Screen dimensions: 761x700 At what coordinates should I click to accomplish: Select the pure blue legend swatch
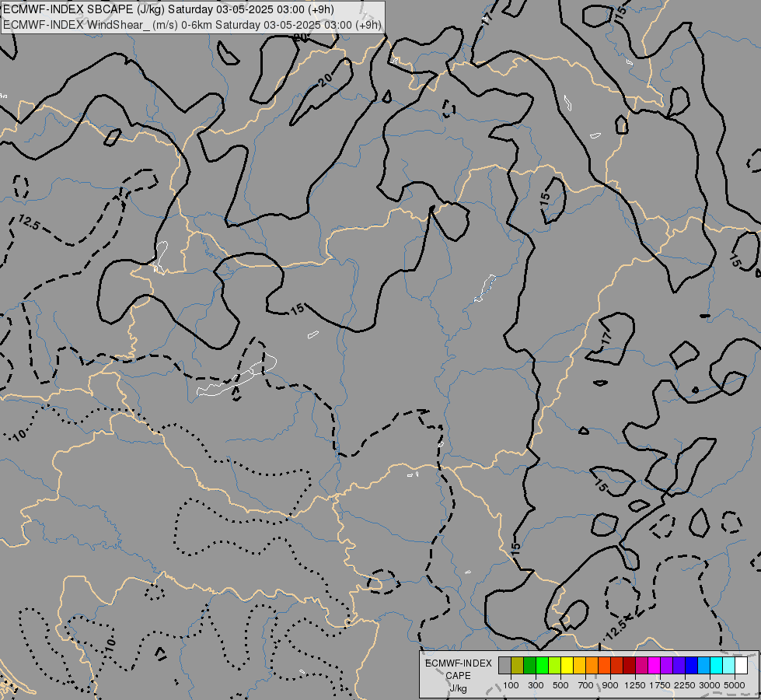tap(692, 665)
